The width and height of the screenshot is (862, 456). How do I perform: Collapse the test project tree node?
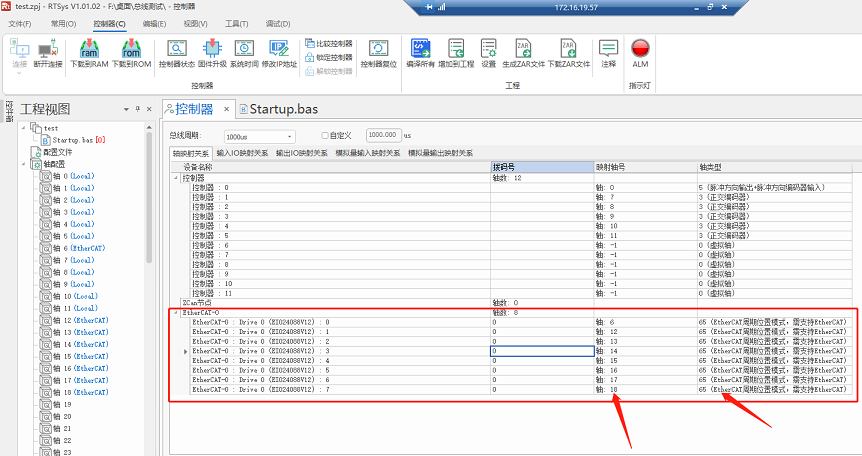tap(24, 128)
